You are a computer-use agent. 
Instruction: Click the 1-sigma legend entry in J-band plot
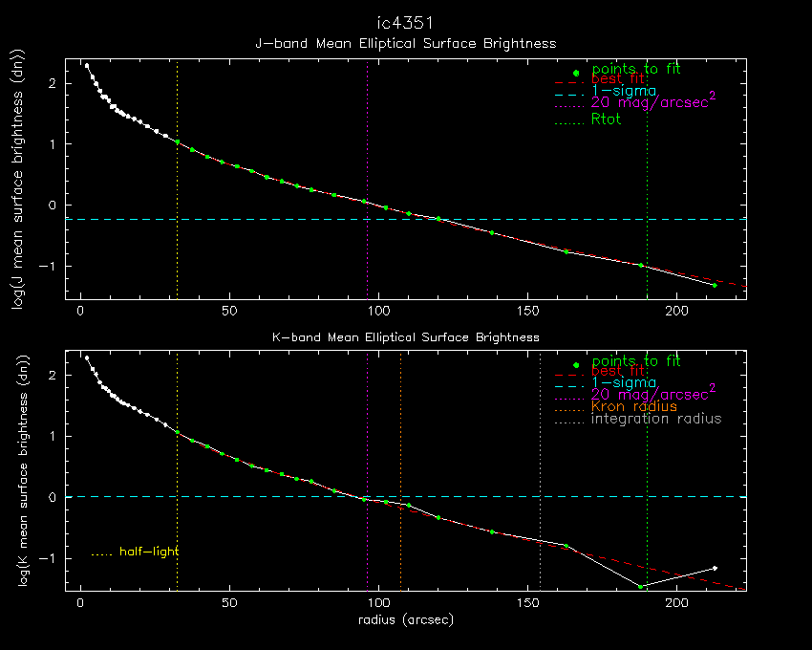624,91
